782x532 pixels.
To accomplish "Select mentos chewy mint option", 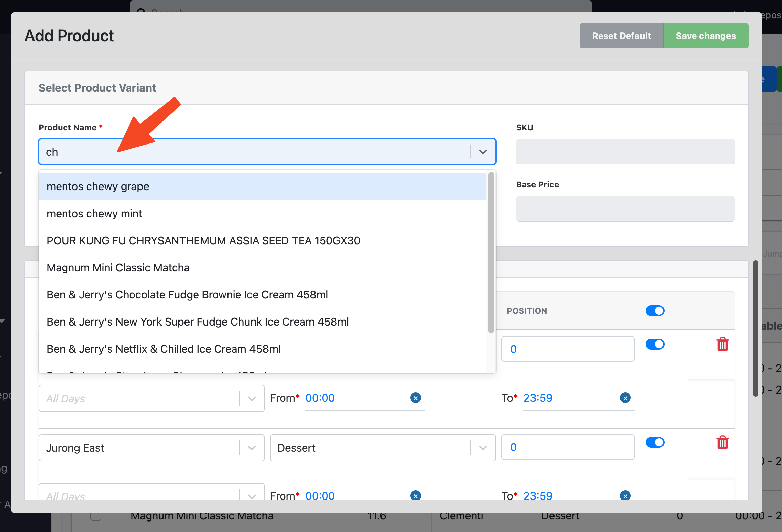I will (262, 214).
